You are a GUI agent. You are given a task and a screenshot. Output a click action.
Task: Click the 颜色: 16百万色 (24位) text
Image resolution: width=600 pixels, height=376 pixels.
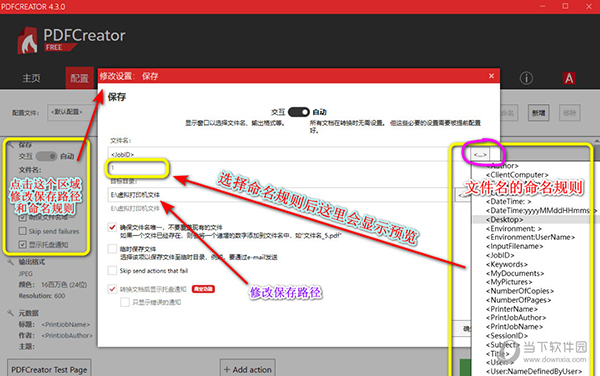(x=53, y=285)
